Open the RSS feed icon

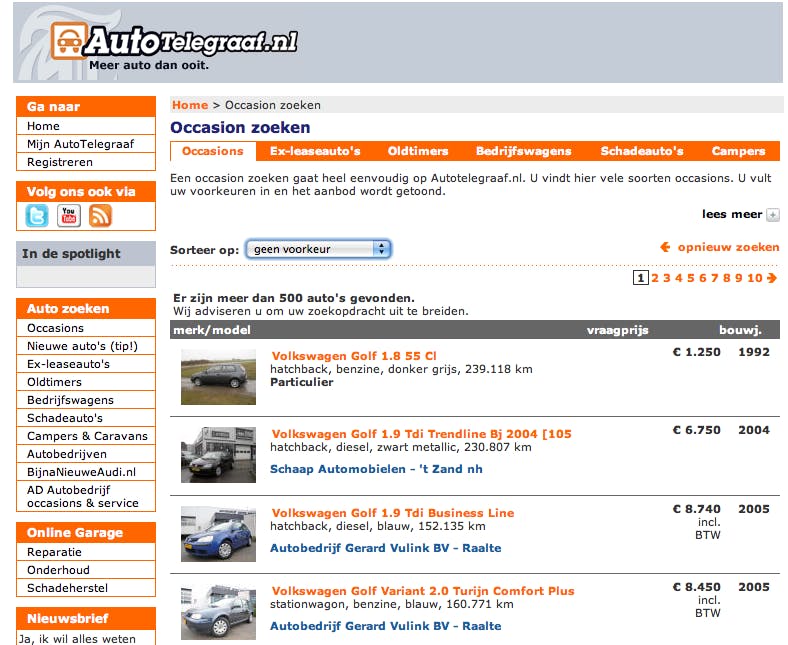click(x=100, y=216)
